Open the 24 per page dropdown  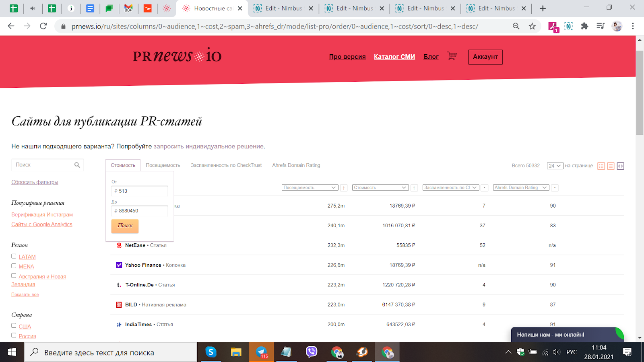[555, 166]
